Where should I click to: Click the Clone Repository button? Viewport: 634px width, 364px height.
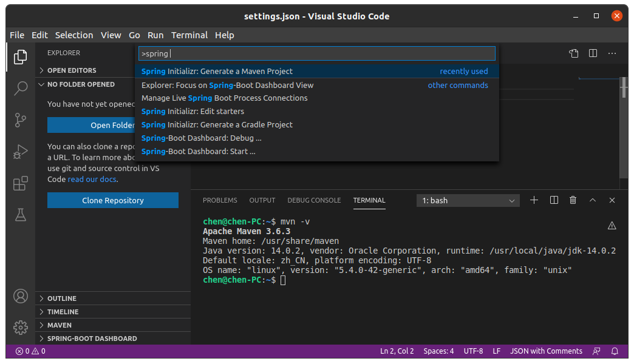(113, 200)
